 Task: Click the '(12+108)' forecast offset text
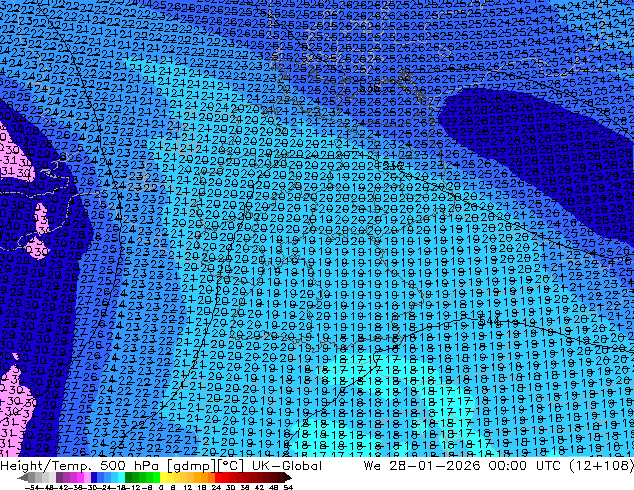click(601, 465)
